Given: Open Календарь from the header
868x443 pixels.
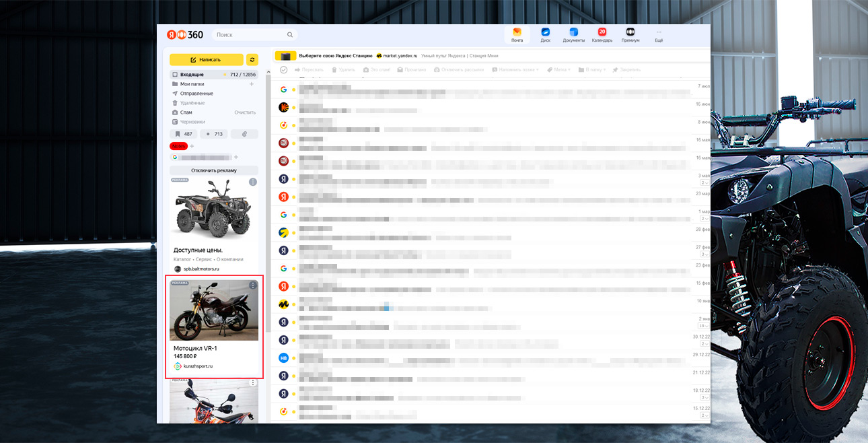Looking at the screenshot, I should 602,34.
